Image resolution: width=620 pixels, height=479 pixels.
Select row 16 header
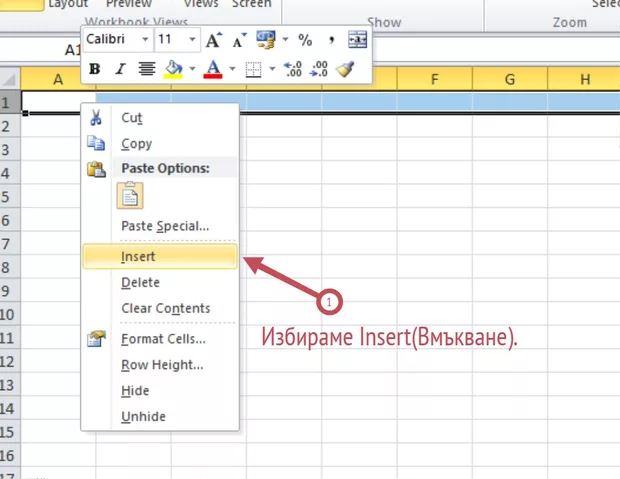point(10,456)
